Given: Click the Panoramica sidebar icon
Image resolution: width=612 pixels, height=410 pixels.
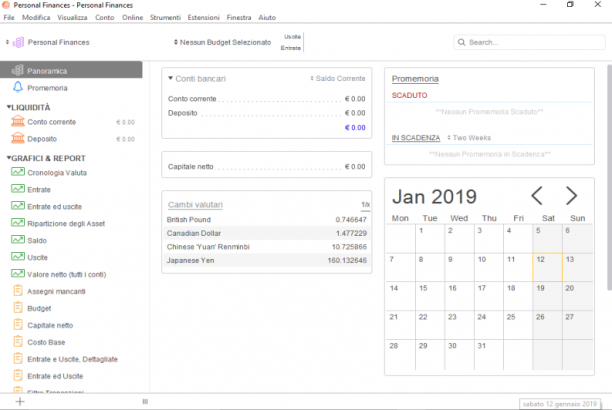Looking at the screenshot, I should click(18, 70).
